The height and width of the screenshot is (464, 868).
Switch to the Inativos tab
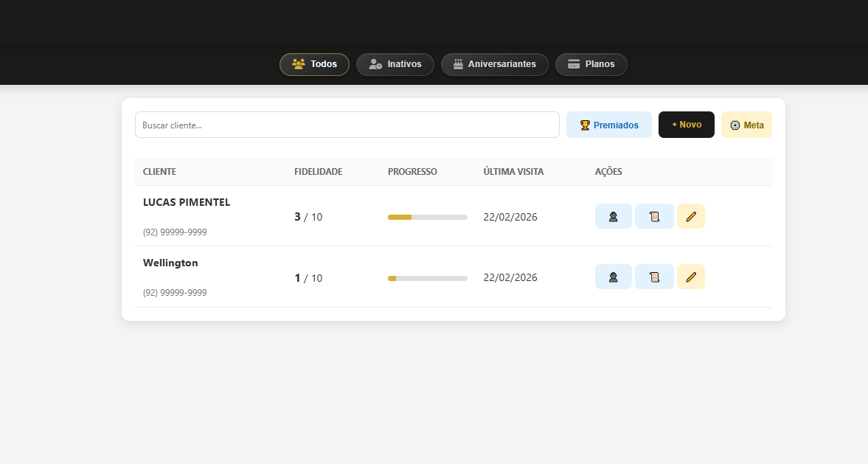click(395, 64)
